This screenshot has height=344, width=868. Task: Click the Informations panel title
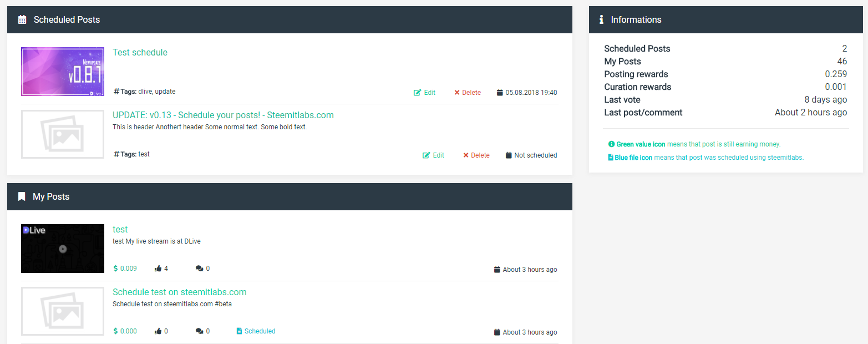pos(636,19)
